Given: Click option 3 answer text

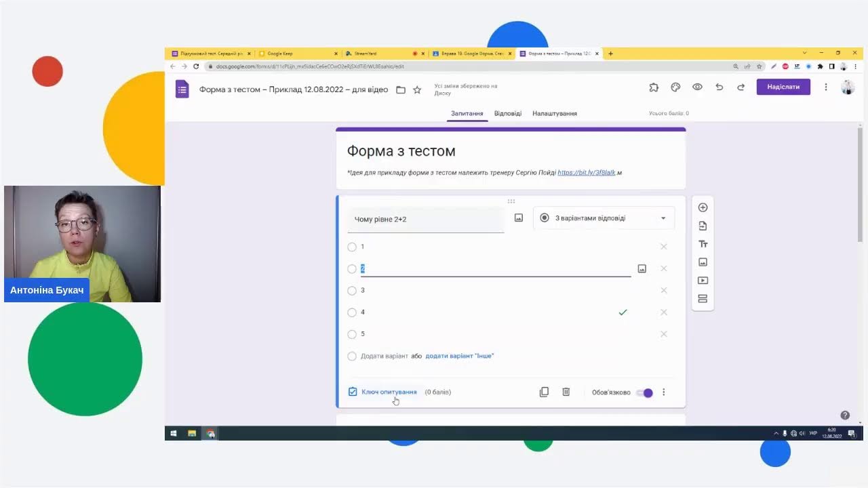Looking at the screenshot, I should 363,290.
